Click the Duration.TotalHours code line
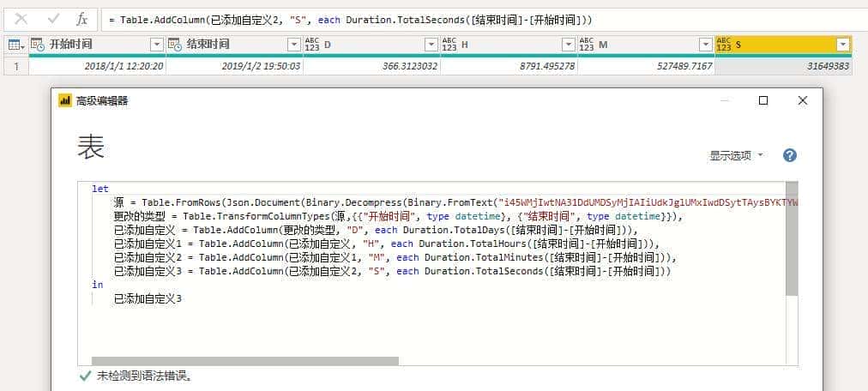The image size is (868, 391). [x=386, y=244]
